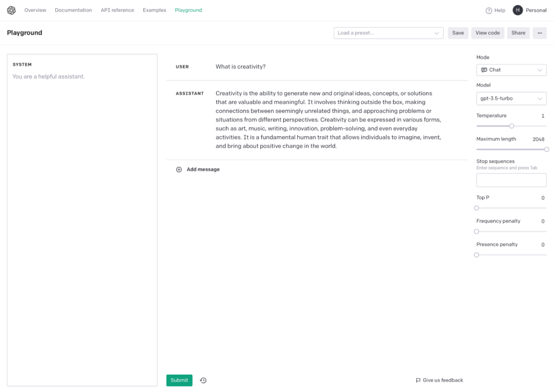This screenshot has width=554, height=392.
Task: Go to the Documentation tab
Action: (x=73, y=10)
